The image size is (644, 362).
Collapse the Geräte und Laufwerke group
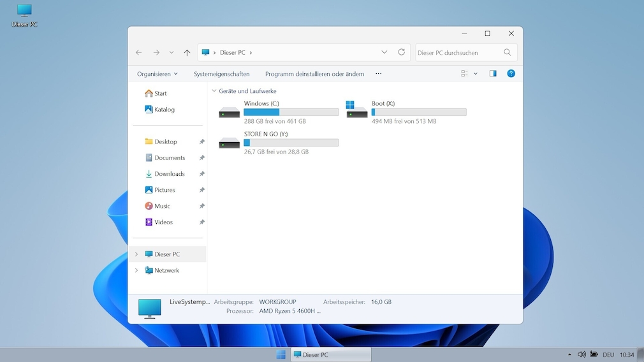[x=214, y=91]
